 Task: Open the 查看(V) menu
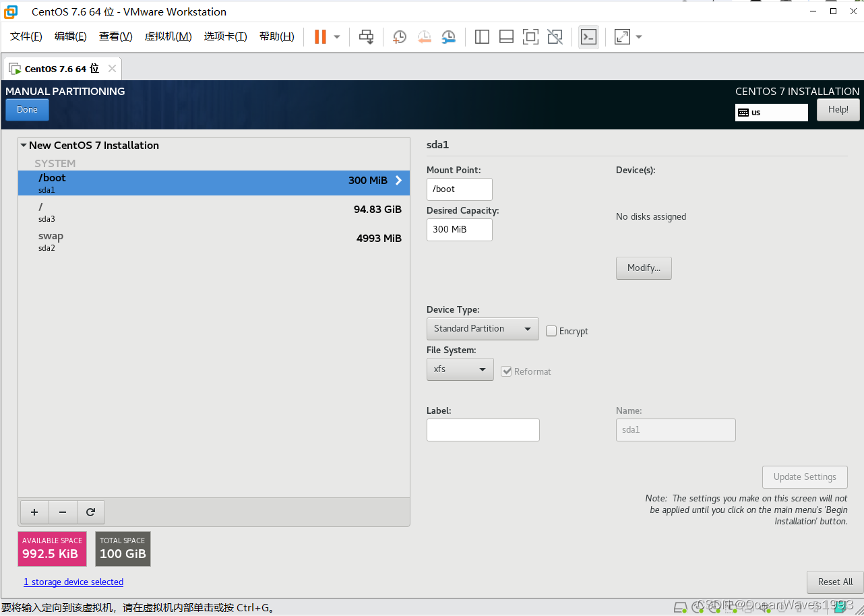click(x=116, y=36)
